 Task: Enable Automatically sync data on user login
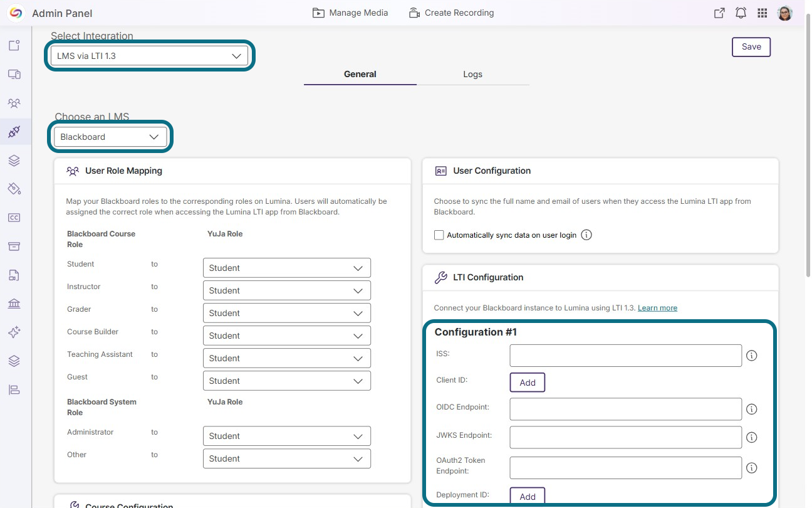point(439,235)
